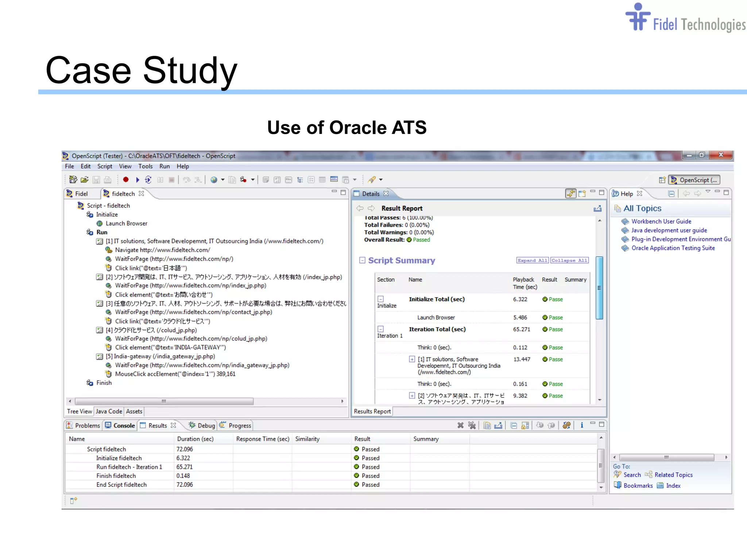Click the tree structure toolbar icon
This screenshot has width=747, height=560.
pyautogui.click(x=300, y=179)
